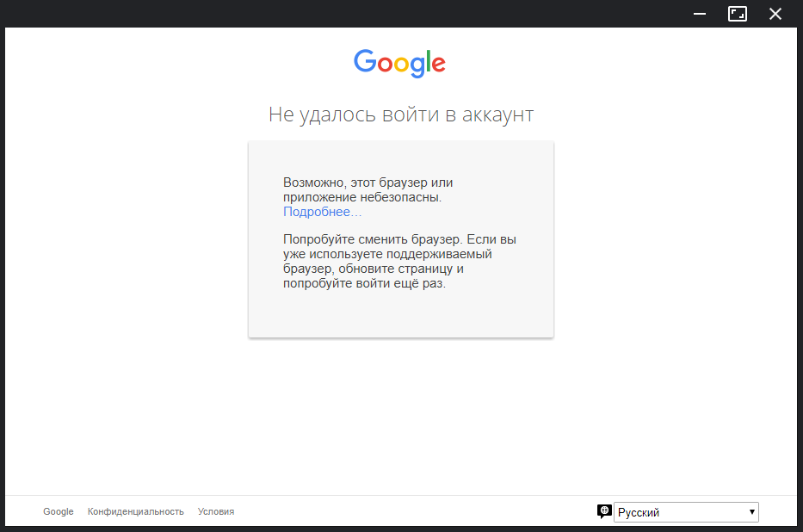Open the 'Подробнее…' learn more link
Image resolution: width=803 pixels, height=532 pixels.
click(x=322, y=212)
